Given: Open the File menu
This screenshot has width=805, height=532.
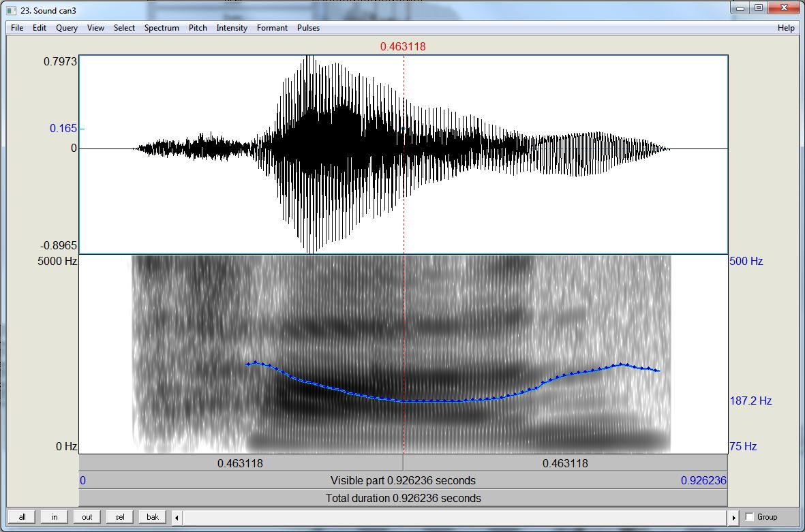Looking at the screenshot, I should 17,28.
